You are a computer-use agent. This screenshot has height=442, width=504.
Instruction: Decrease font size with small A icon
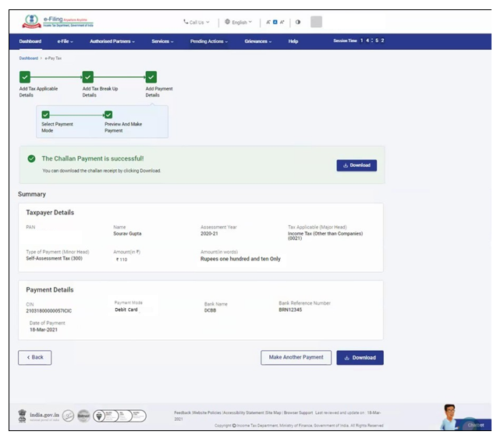(268, 22)
